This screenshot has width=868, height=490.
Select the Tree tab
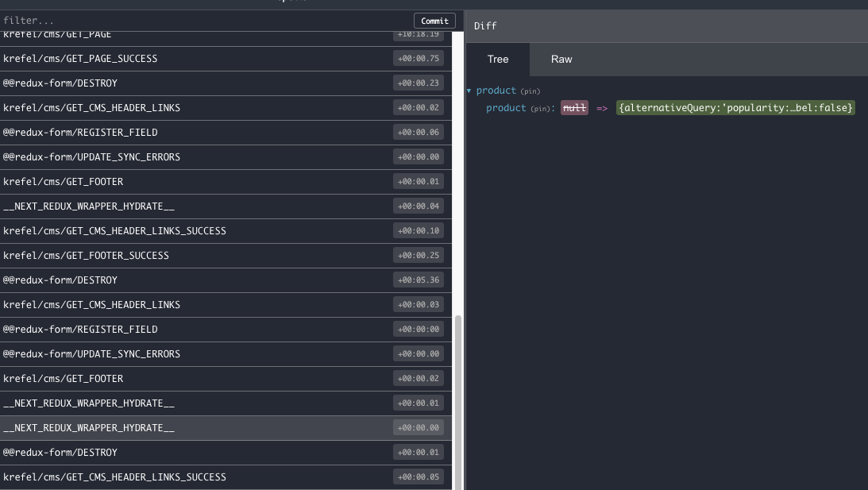coord(498,60)
